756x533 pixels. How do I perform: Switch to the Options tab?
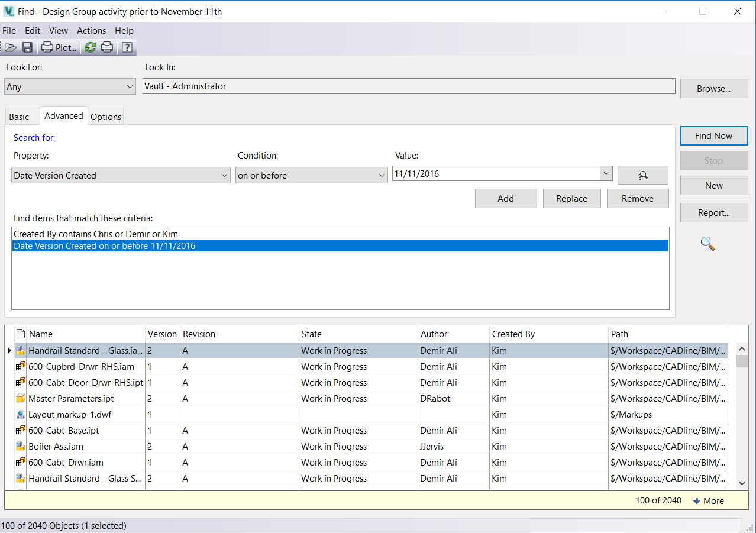tap(106, 117)
